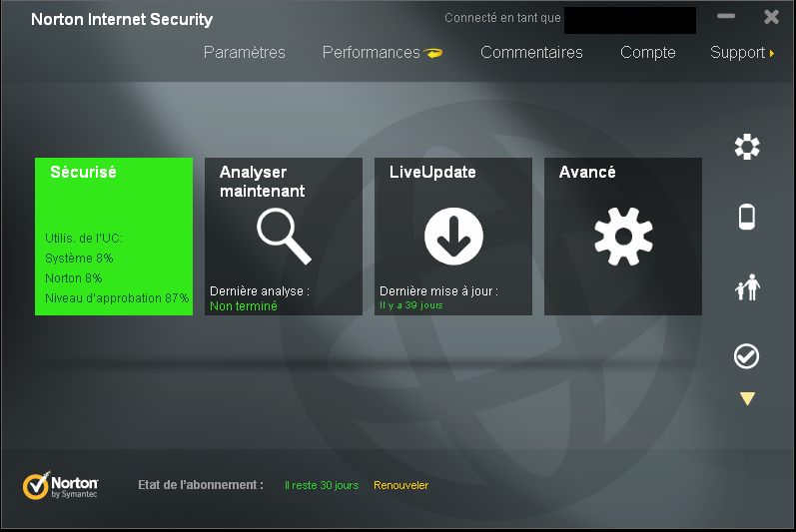Click 'Il reste 30 jours' text
796x532 pixels.
coord(322,485)
